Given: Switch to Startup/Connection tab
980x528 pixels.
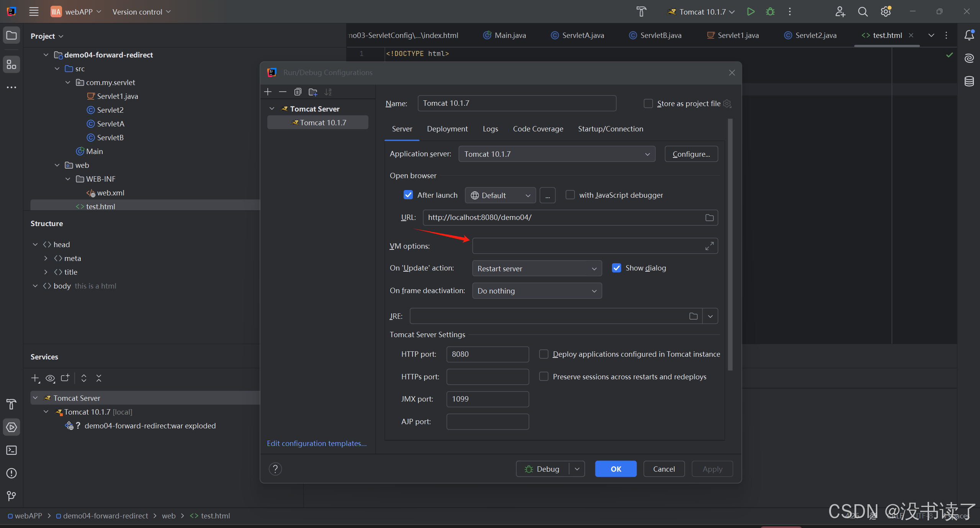Looking at the screenshot, I should pos(610,129).
